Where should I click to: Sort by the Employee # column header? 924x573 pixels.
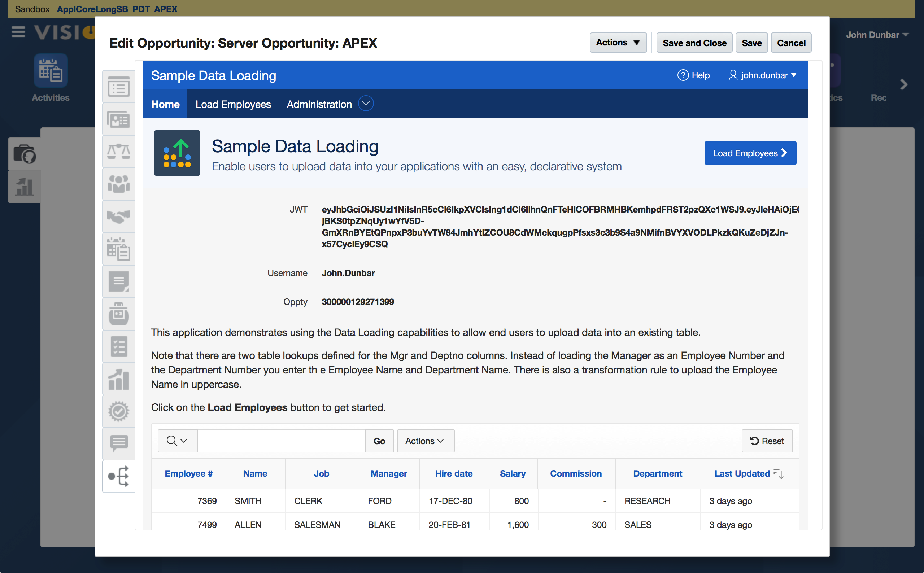pyautogui.click(x=189, y=473)
